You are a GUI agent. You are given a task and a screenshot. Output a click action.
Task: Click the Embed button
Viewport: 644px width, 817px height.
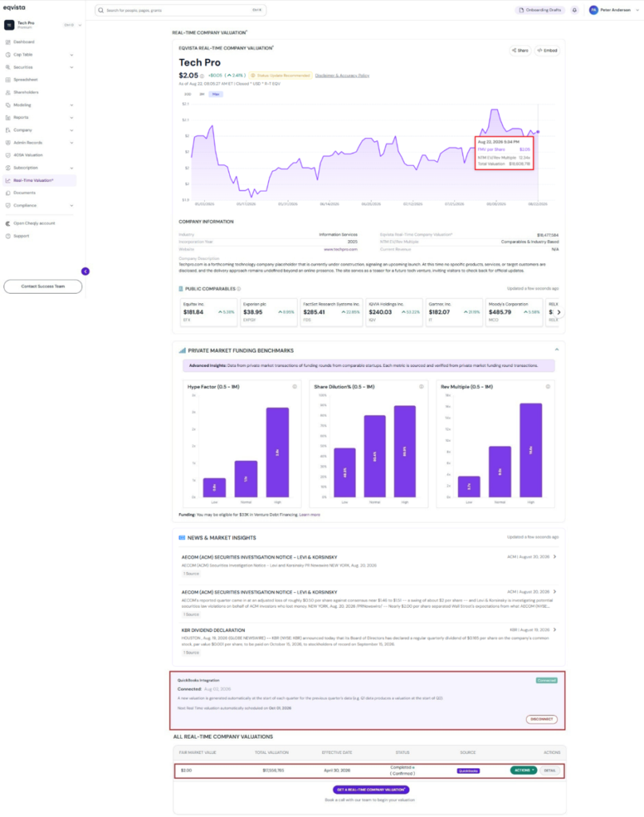547,50
